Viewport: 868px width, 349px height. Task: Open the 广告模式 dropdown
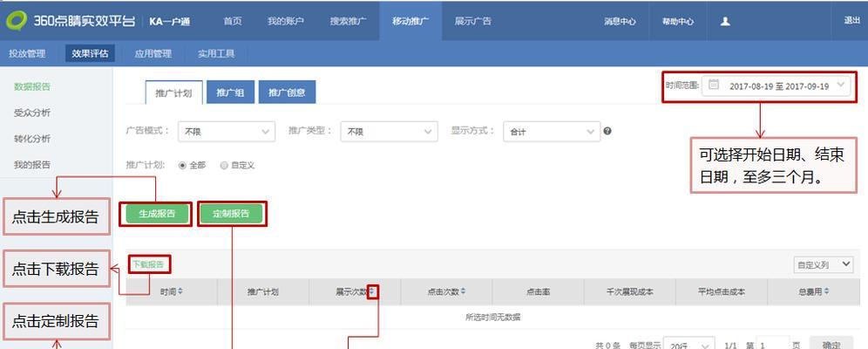(x=227, y=132)
